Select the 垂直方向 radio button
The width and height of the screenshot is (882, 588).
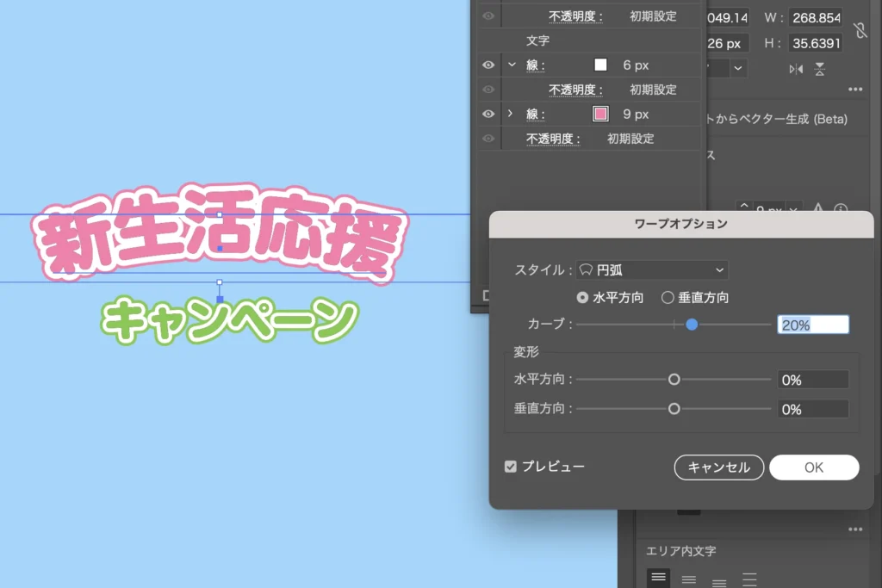pos(668,298)
